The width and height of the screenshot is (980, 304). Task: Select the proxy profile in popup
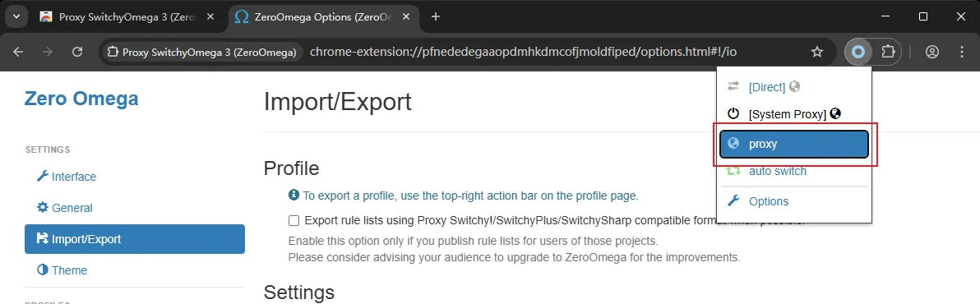793,145
